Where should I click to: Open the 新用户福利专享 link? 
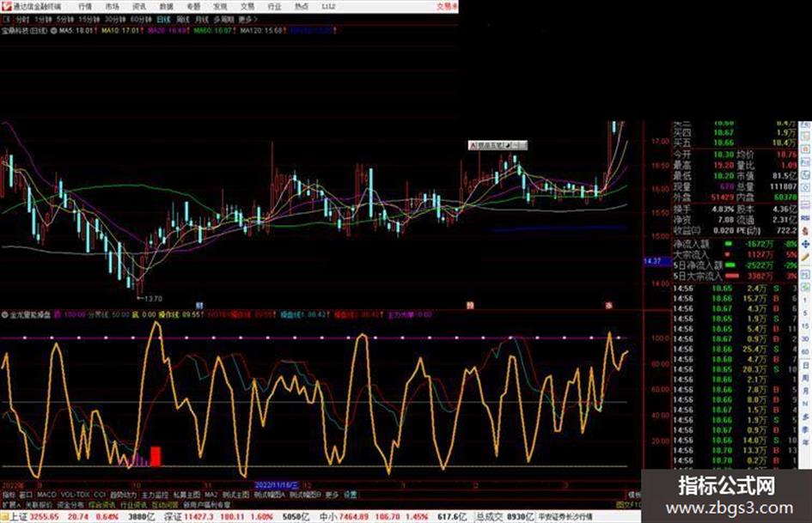[206, 504]
